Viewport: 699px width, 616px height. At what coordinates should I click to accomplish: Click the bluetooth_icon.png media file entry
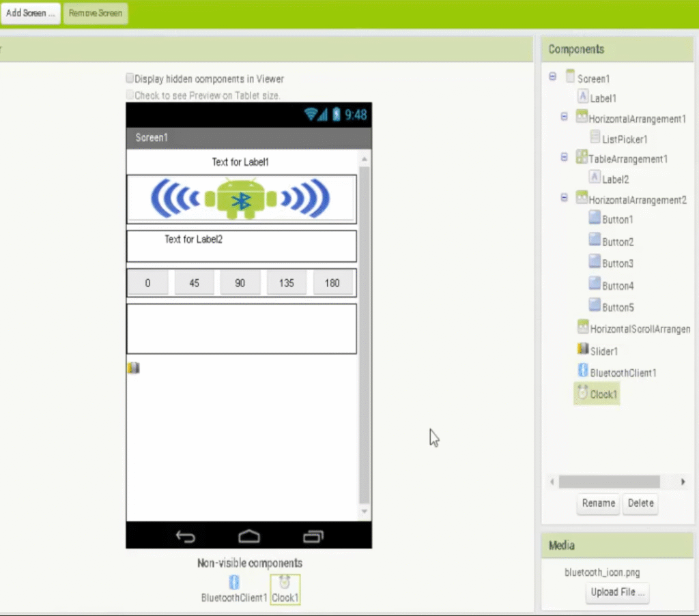pos(603,572)
